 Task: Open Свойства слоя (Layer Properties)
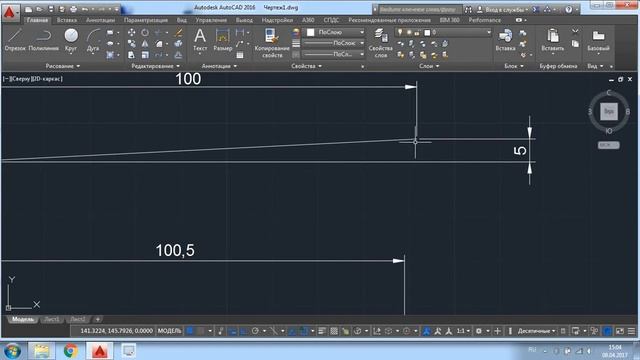click(x=380, y=43)
